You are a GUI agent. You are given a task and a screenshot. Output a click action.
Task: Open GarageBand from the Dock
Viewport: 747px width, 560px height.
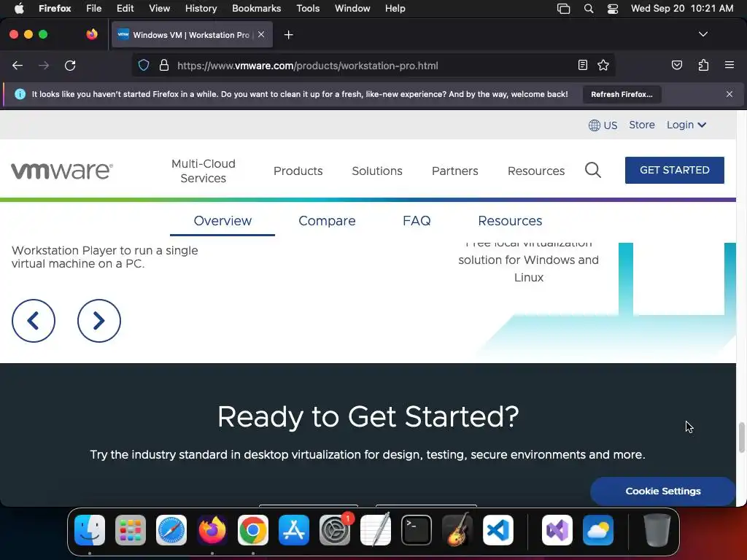click(x=457, y=530)
